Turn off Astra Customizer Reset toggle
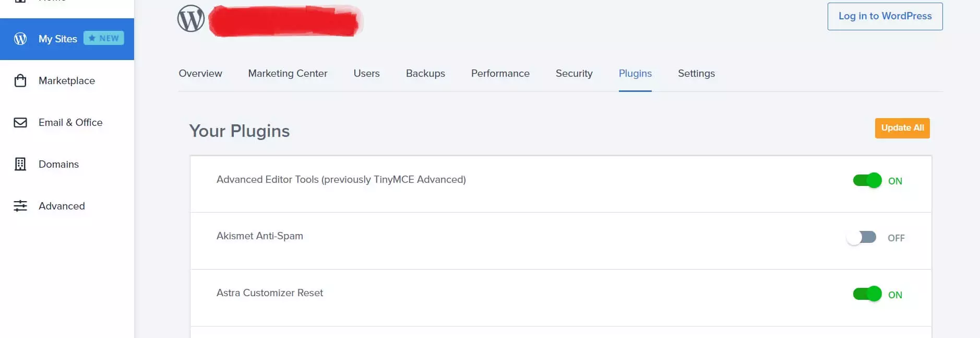 [867, 294]
